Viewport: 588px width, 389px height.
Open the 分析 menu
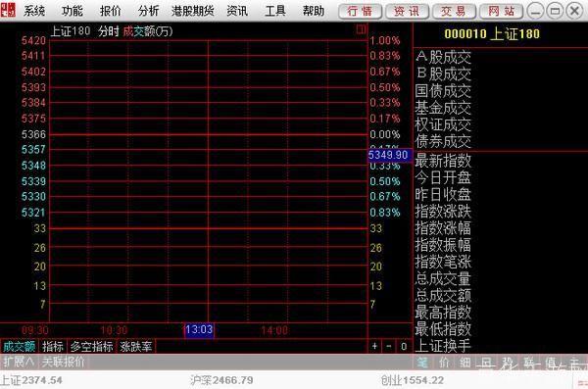(148, 11)
